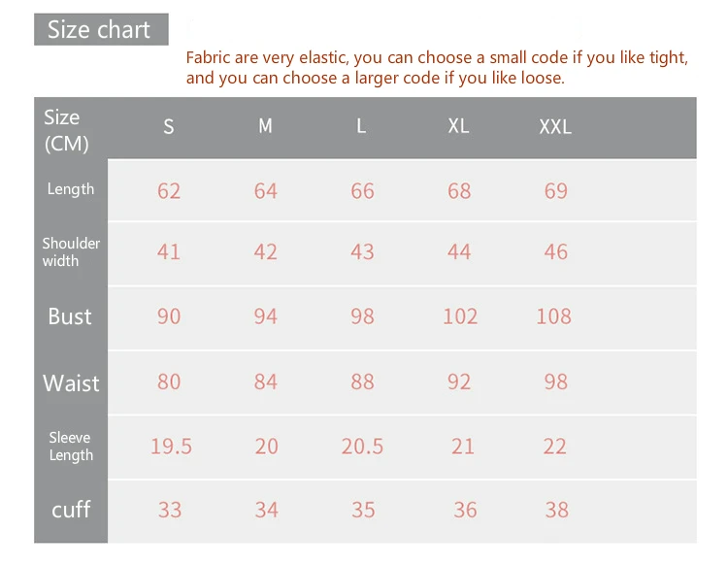
Task: Click the elastic fabric note text
Action: click(x=437, y=68)
